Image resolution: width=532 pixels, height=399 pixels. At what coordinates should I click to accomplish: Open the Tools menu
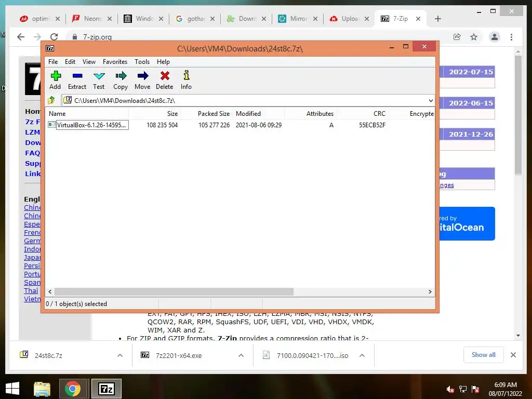[x=142, y=62]
